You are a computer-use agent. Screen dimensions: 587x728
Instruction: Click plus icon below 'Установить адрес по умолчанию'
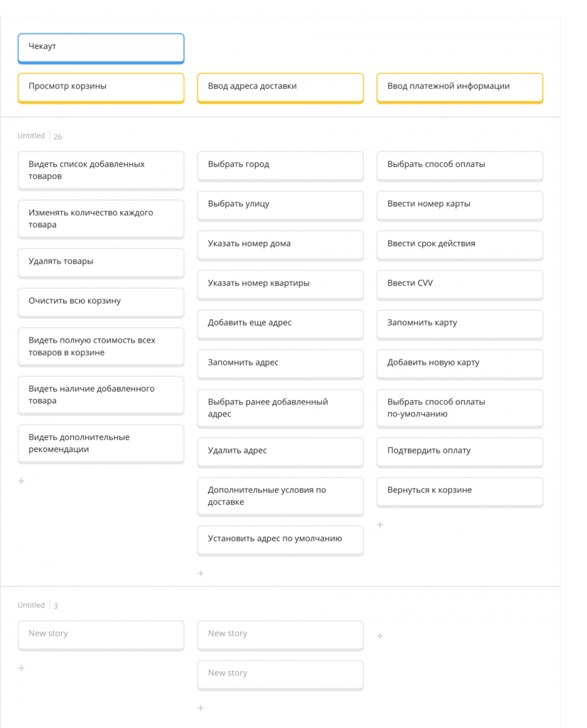[x=200, y=573]
